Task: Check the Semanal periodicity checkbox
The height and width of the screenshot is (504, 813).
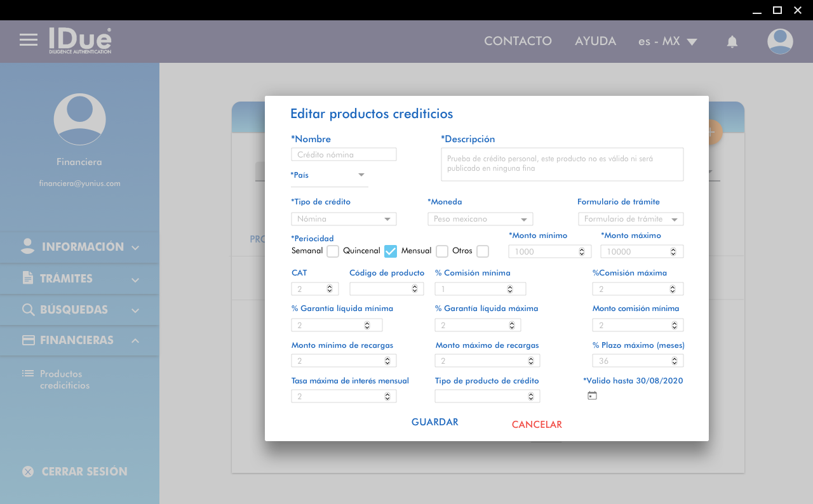Action: click(333, 251)
